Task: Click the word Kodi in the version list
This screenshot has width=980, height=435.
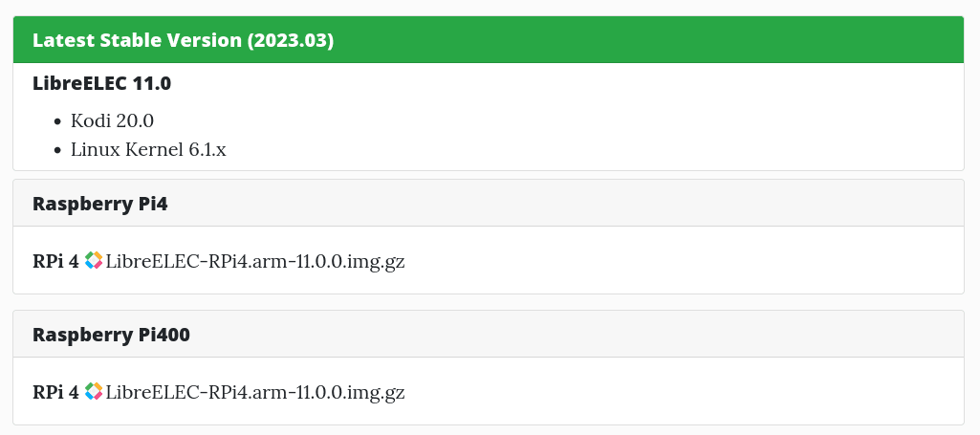Action: tap(90, 121)
